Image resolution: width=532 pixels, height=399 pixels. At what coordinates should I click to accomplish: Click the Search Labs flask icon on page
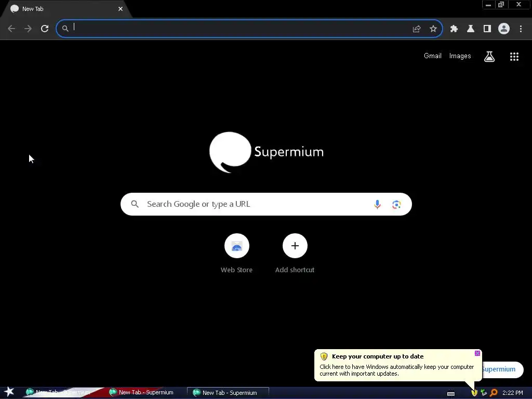pos(489,57)
